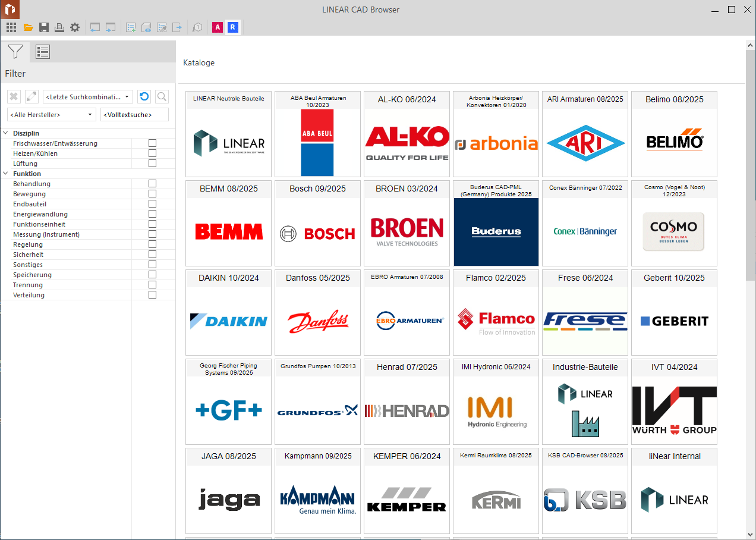
Task: Open the Letzte Suchkombination dropdown
Action: tap(87, 97)
